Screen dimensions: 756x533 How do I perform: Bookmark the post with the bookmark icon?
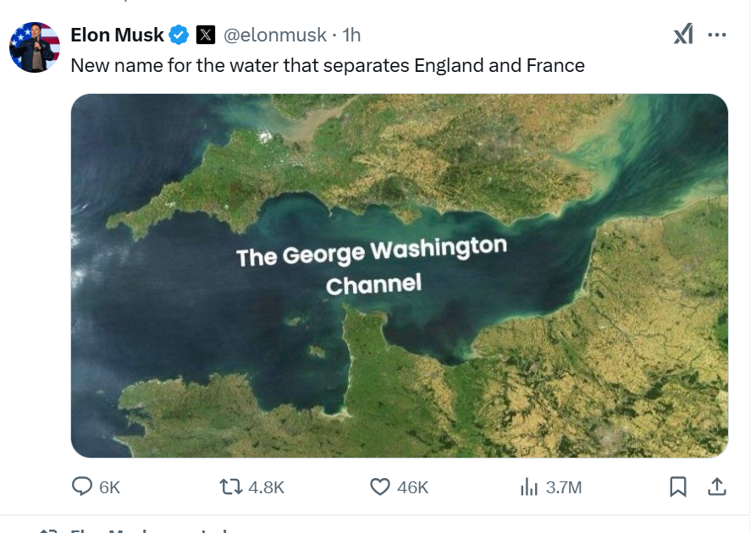pos(678,486)
